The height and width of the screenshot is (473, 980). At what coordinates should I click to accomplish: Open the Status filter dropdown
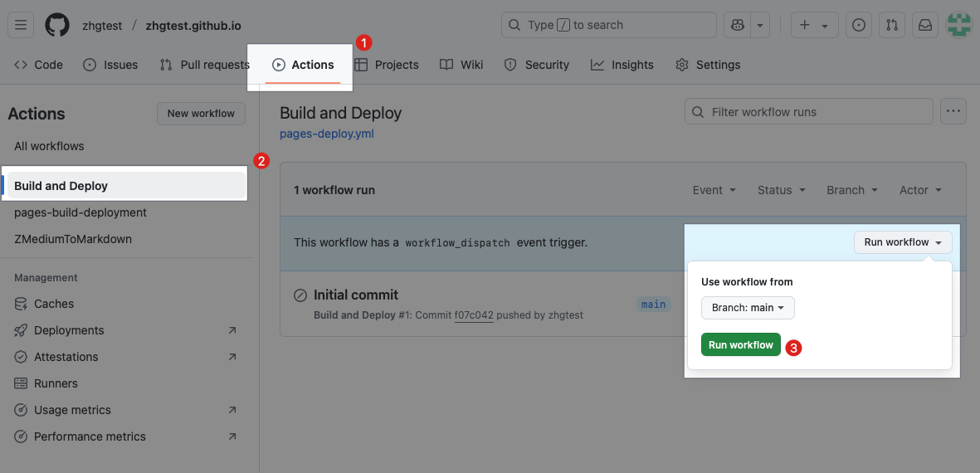(x=780, y=190)
